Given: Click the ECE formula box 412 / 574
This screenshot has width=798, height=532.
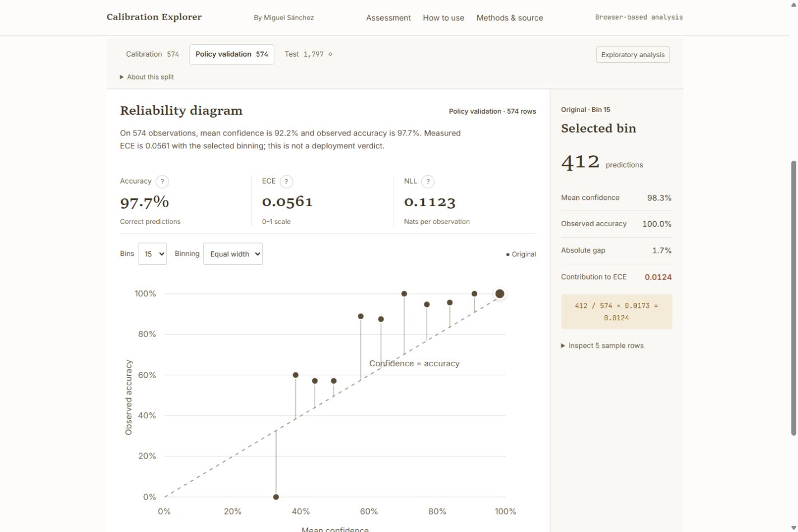Looking at the screenshot, I should click(617, 312).
